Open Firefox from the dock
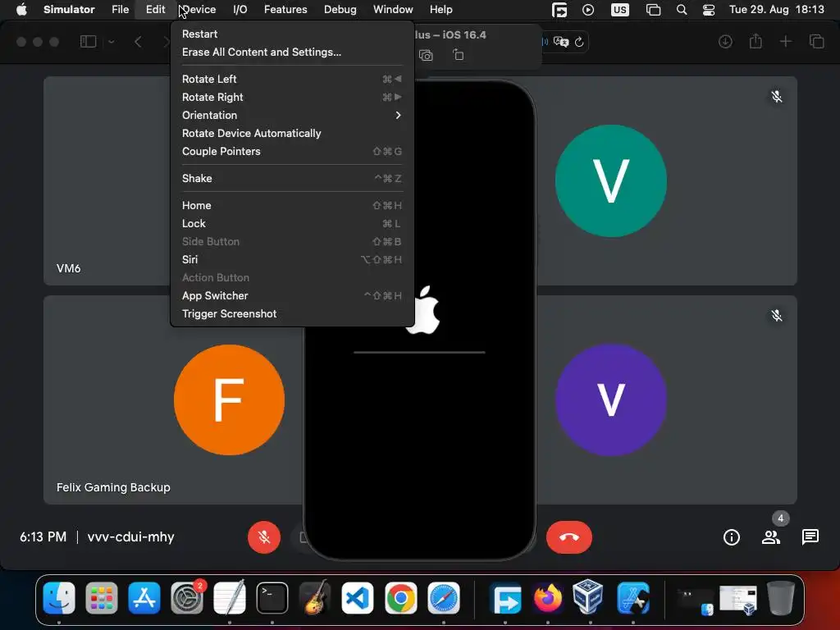This screenshot has width=840, height=630. (x=547, y=598)
